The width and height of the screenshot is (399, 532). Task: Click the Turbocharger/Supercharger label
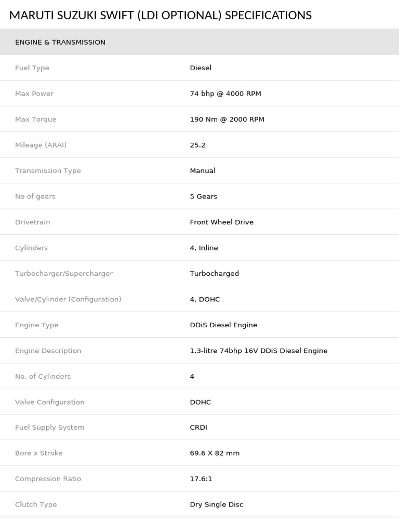(x=64, y=274)
